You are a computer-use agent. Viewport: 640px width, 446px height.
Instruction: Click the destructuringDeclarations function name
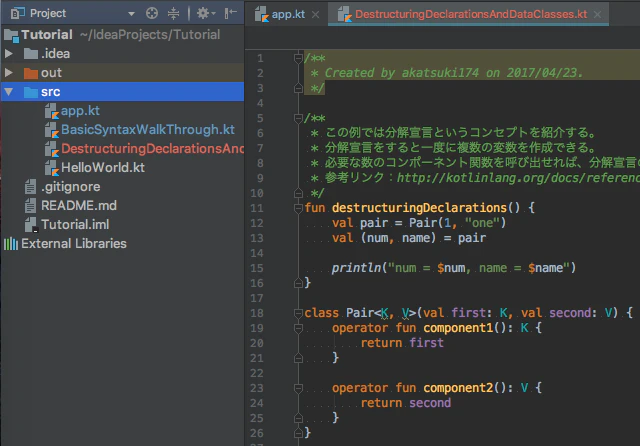point(419,208)
